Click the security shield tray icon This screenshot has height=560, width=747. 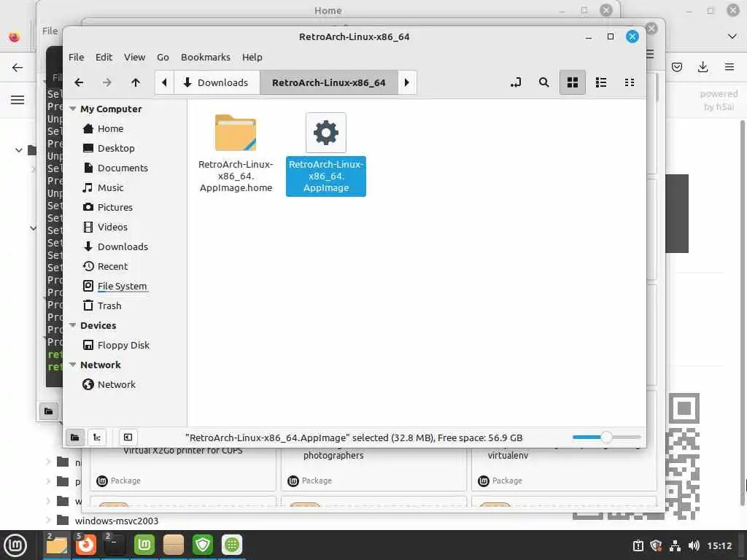[656, 545]
